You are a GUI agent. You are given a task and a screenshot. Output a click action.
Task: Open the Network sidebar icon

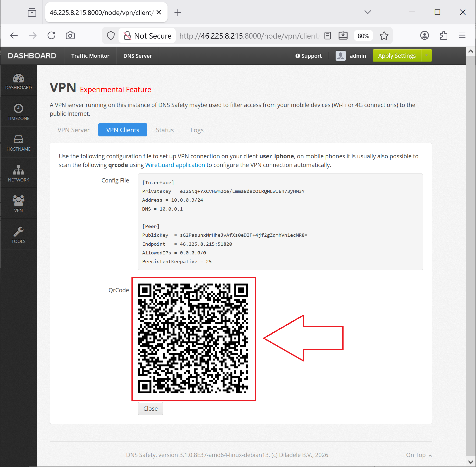[x=18, y=170]
